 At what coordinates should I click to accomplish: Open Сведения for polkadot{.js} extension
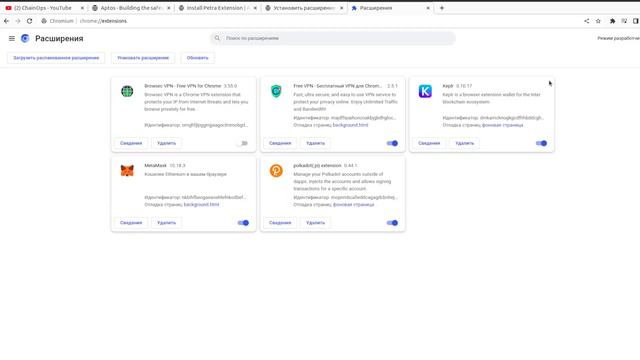280,223
